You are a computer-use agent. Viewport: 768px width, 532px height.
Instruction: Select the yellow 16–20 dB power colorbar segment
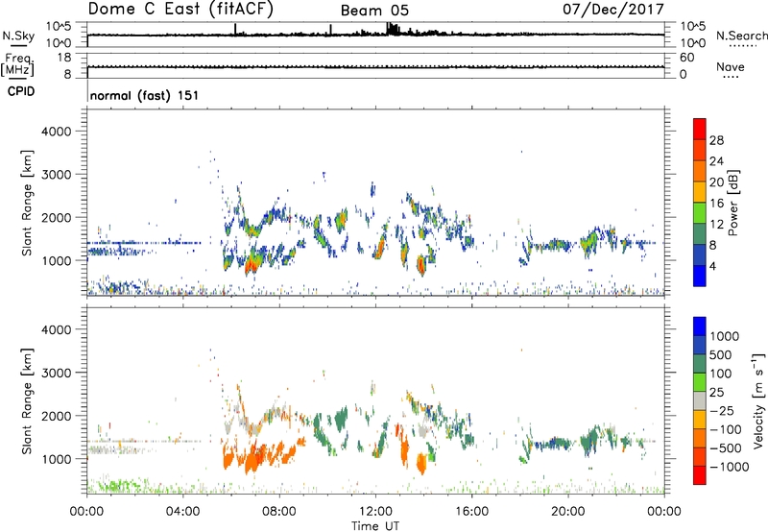click(x=700, y=192)
